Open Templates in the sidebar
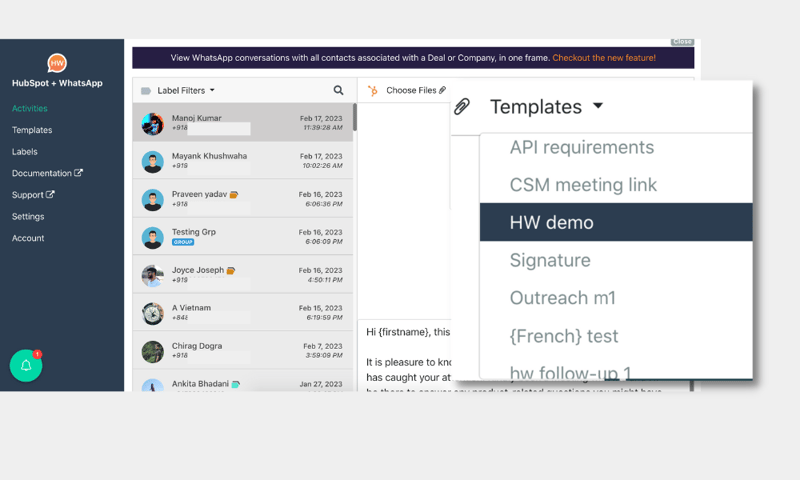 (32, 130)
